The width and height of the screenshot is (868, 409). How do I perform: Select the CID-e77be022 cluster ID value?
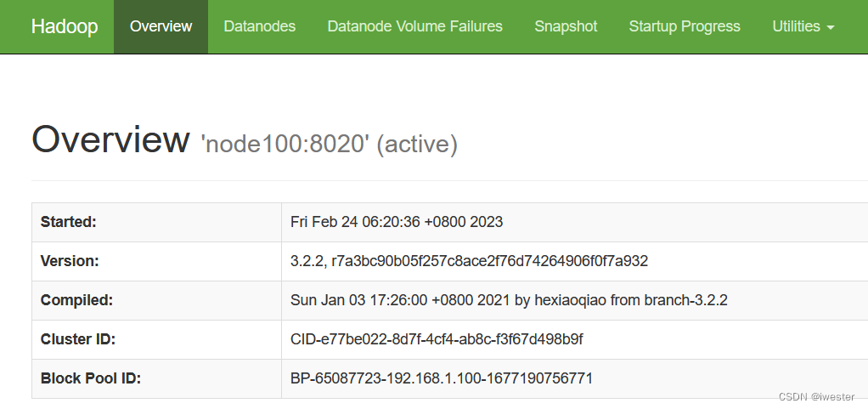click(x=437, y=339)
